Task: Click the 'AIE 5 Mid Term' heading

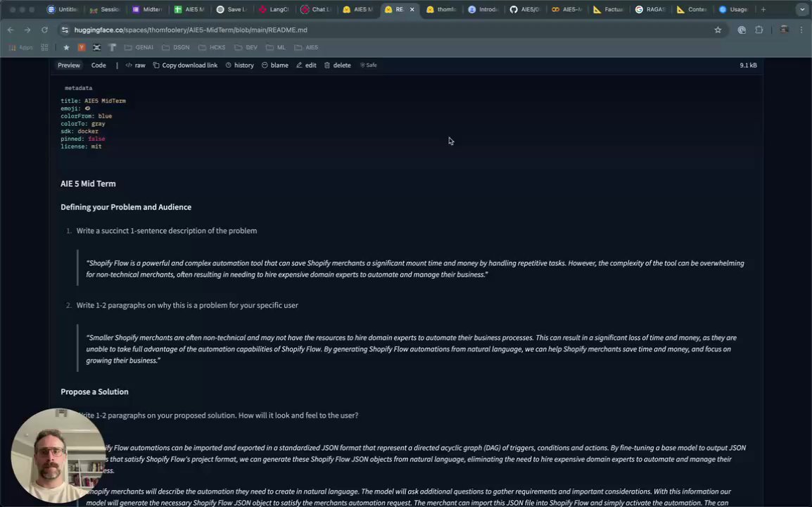Action: (x=88, y=184)
